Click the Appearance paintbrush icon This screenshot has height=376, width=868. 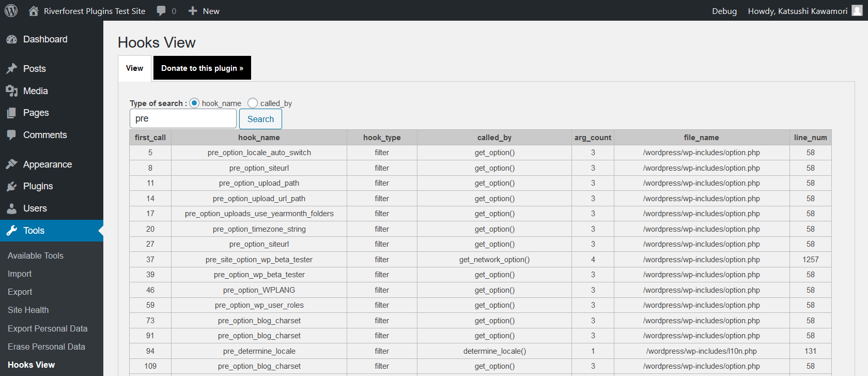point(11,164)
